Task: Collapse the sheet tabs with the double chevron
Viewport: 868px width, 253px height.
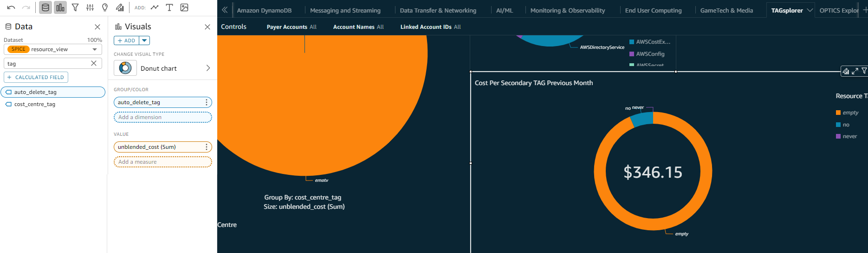Action: 225,10
